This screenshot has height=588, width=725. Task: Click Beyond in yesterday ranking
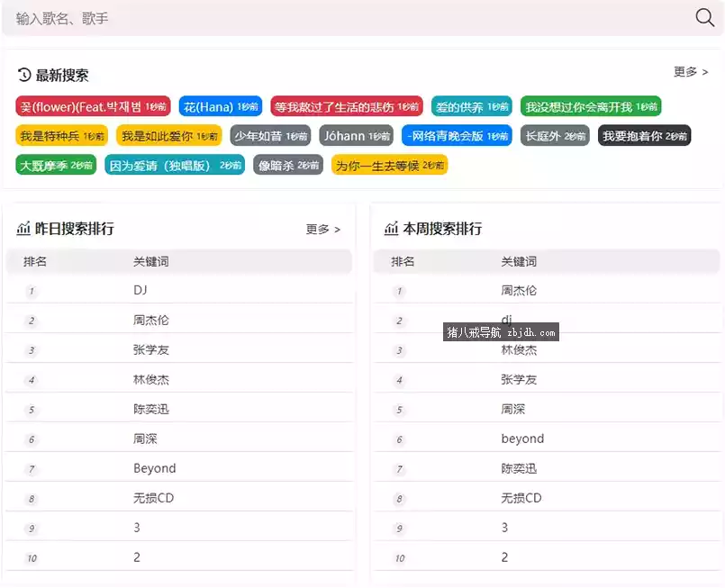154,468
